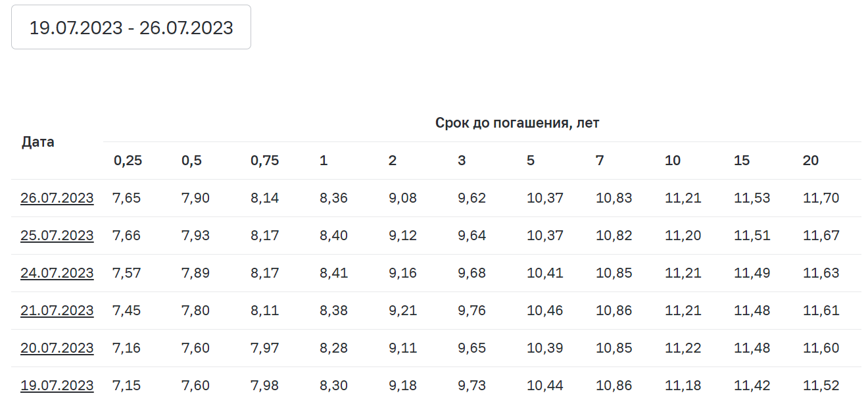Open the date range picker field

[131, 27]
